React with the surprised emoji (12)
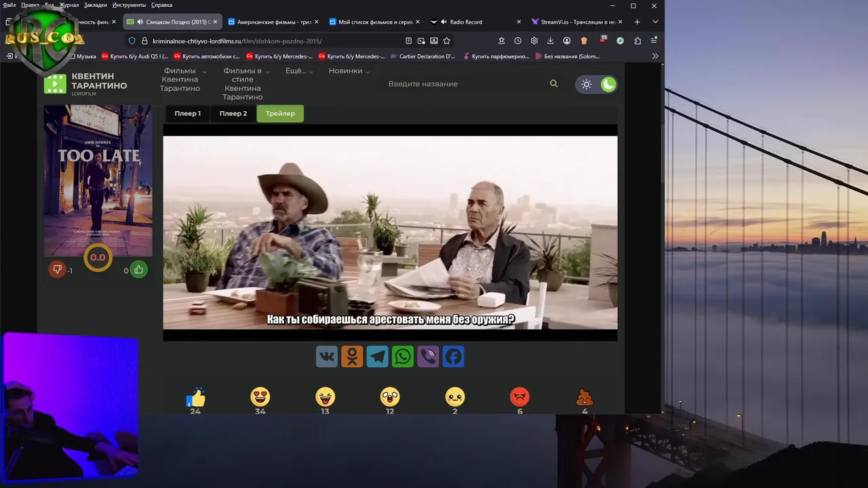The height and width of the screenshot is (488, 868). click(390, 397)
